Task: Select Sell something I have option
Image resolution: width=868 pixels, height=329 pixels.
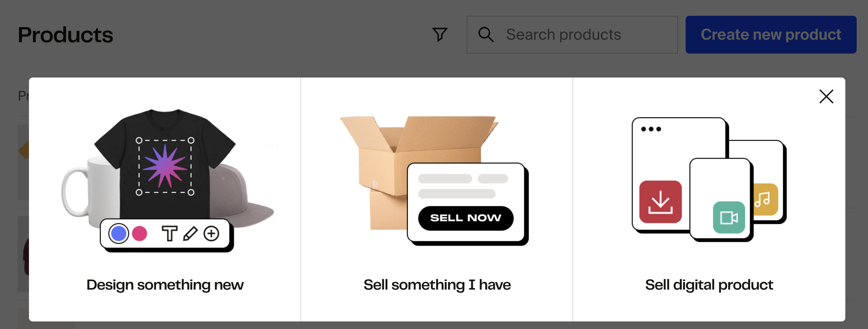Action: click(x=437, y=285)
